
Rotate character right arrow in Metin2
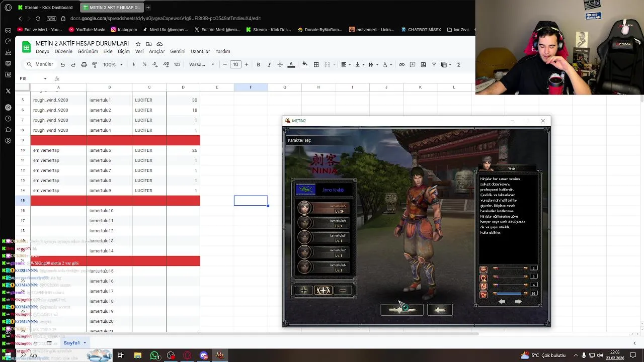[518, 301]
